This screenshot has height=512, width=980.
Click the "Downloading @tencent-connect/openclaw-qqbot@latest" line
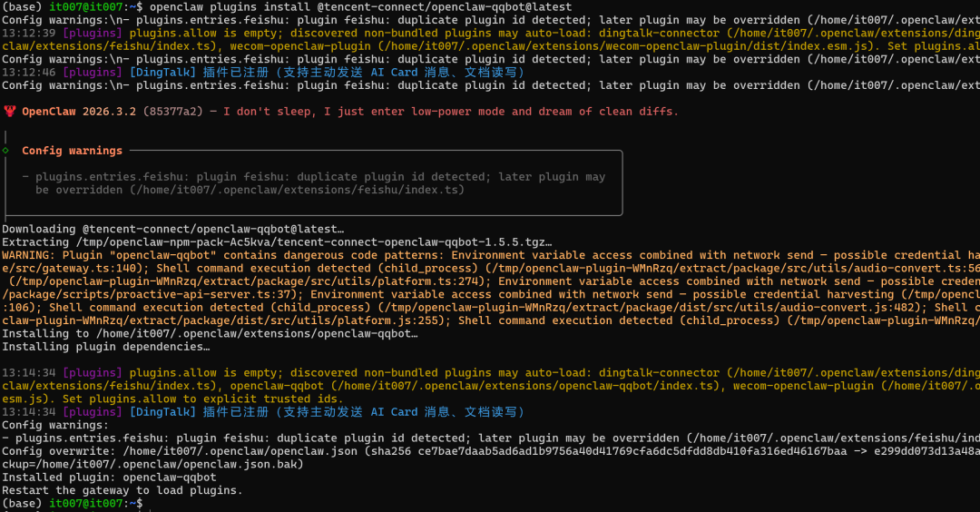click(172, 229)
